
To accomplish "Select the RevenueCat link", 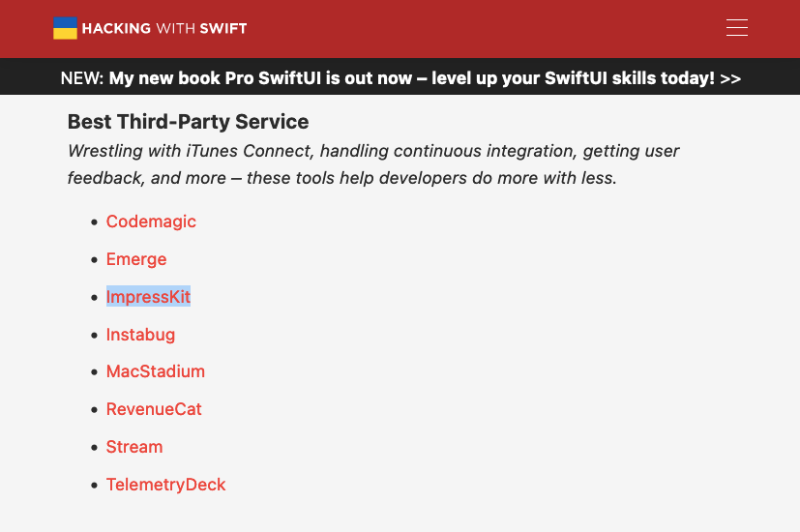I will pos(154,409).
